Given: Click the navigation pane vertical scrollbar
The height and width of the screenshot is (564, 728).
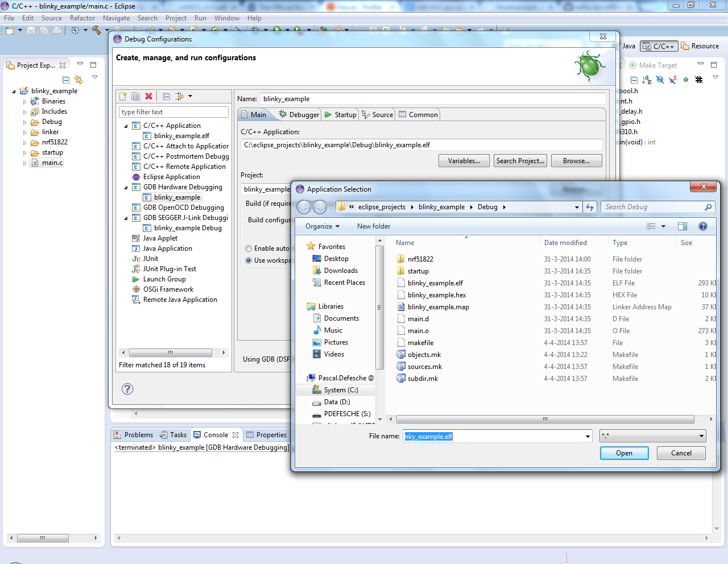Looking at the screenshot, I should (379, 307).
